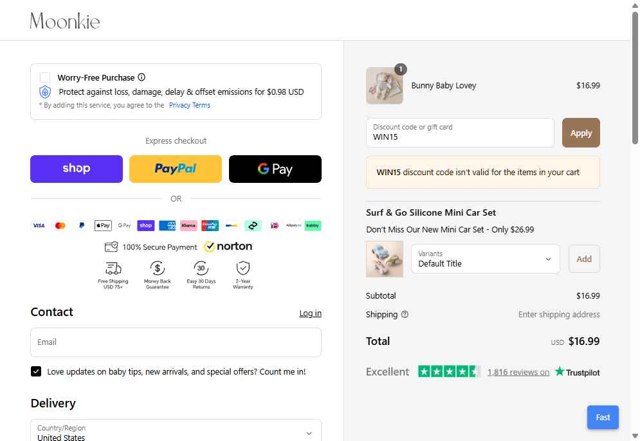Enable the Worry-Free Purchase checkbox
The image size is (640, 441).
[x=45, y=77]
